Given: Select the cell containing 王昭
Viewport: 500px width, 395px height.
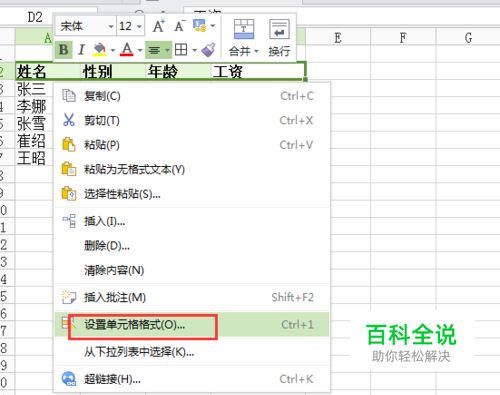Looking at the screenshot, I should (x=34, y=158).
